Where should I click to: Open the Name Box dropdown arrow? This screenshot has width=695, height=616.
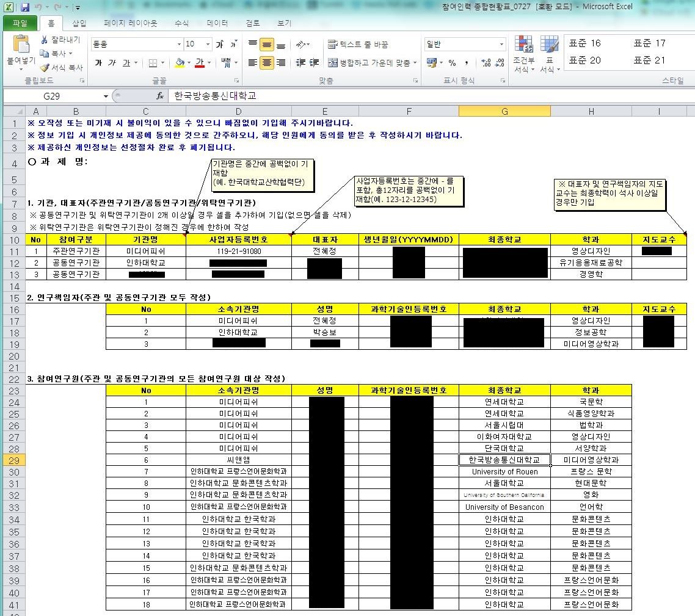point(106,96)
